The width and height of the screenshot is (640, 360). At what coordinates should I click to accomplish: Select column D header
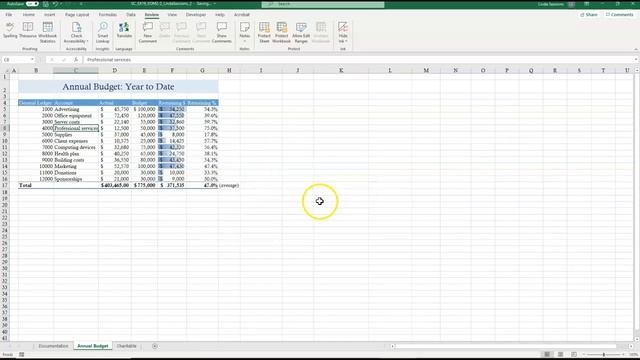(114, 71)
